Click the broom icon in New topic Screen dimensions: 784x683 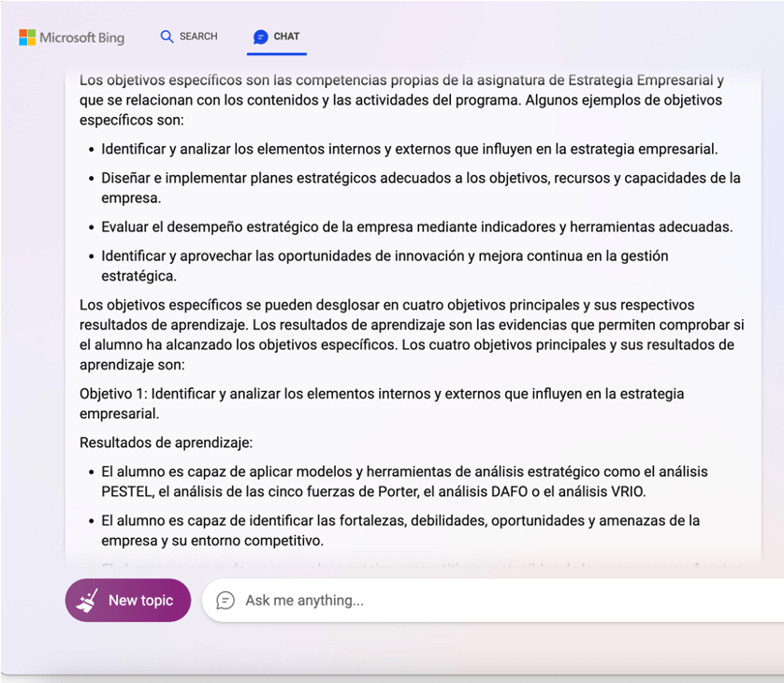(x=88, y=601)
